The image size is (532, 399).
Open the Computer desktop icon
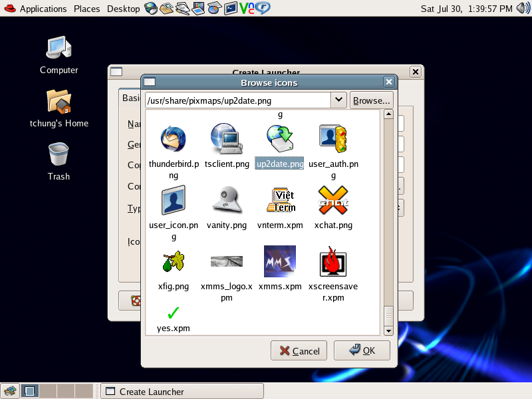pos(59,49)
